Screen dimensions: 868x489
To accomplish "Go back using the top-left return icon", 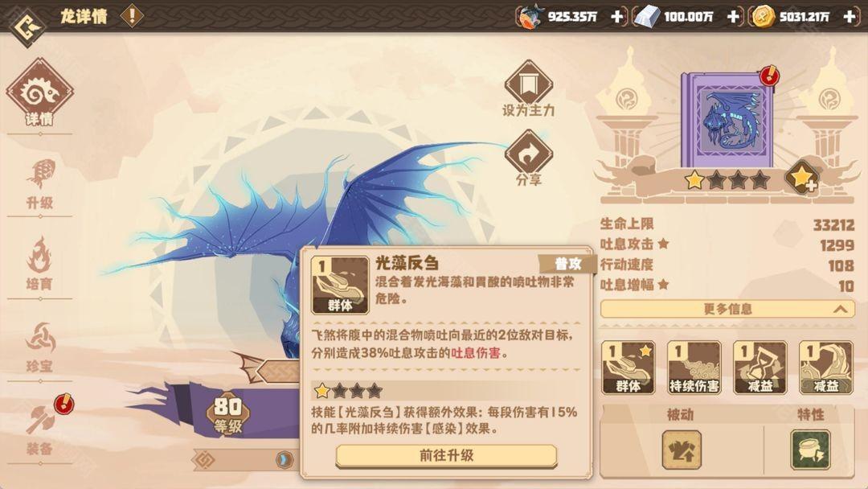I will (x=26, y=26).
